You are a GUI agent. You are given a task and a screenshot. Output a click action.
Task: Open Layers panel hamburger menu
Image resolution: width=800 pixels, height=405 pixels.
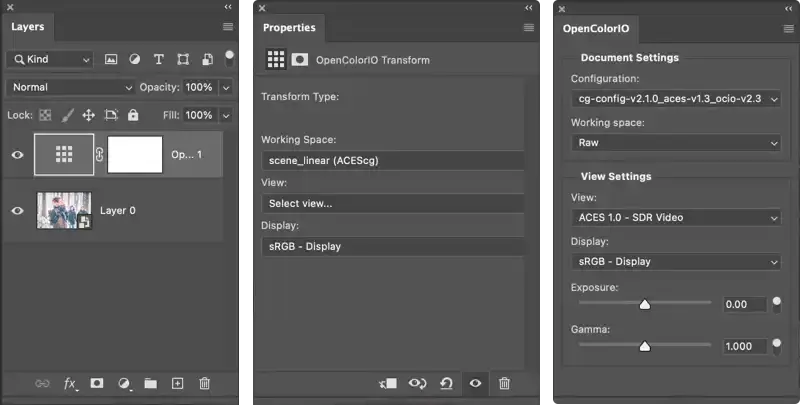(228, 27)
